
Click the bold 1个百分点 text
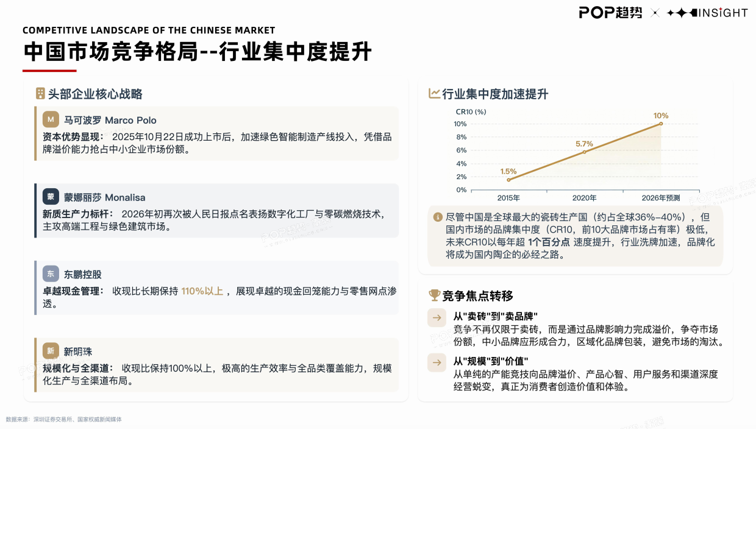click(x=549, y=242)
